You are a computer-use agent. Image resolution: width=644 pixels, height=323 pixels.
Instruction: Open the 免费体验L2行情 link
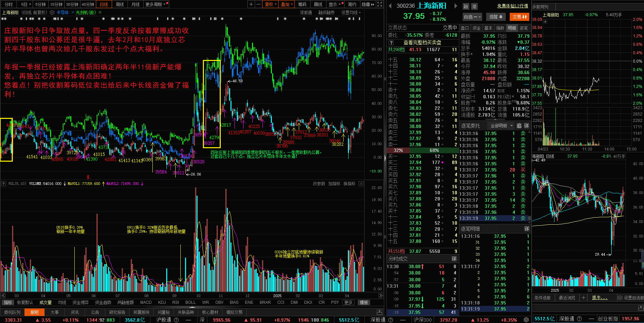click(512, 6)
